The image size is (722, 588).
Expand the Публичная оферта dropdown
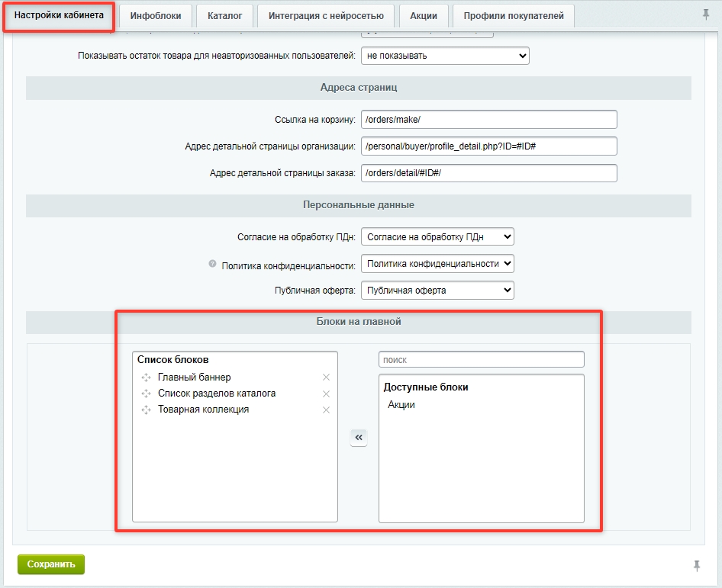437,291
